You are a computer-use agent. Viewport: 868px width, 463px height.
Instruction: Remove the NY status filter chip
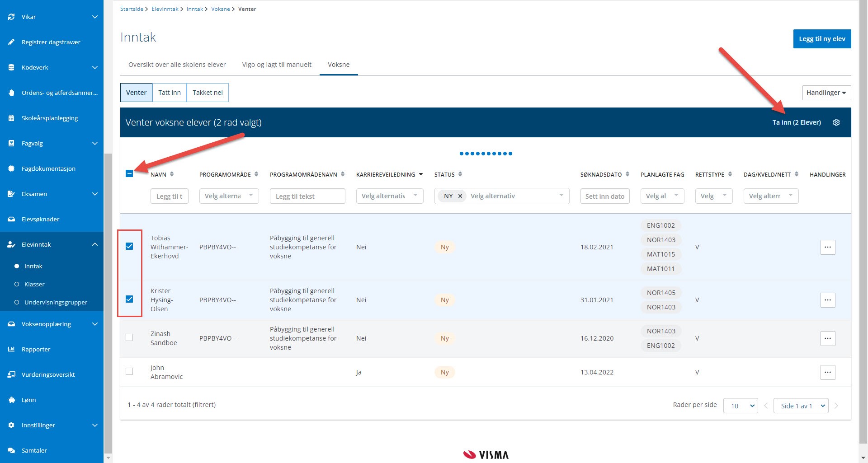(x=460, y=196)
